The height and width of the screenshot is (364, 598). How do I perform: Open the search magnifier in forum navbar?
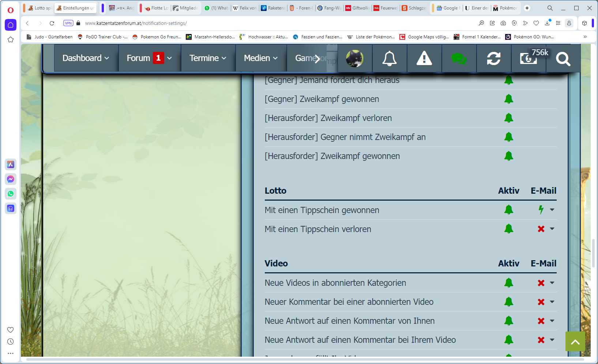click(563, 58)
